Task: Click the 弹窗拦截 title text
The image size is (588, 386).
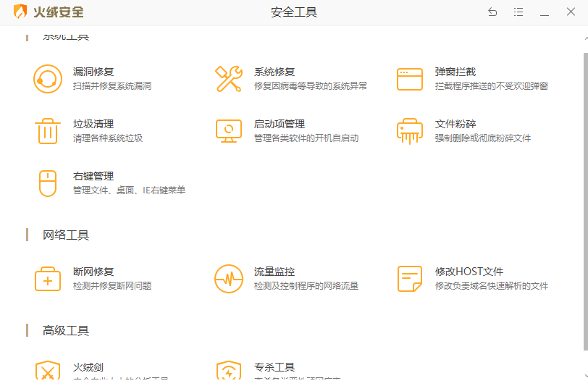Action: point(455,72)
